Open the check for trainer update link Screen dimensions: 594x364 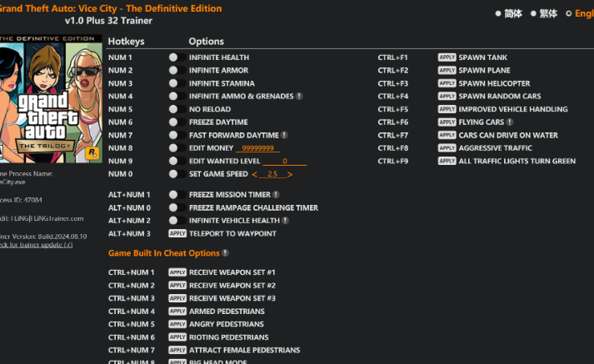(37, 245)
